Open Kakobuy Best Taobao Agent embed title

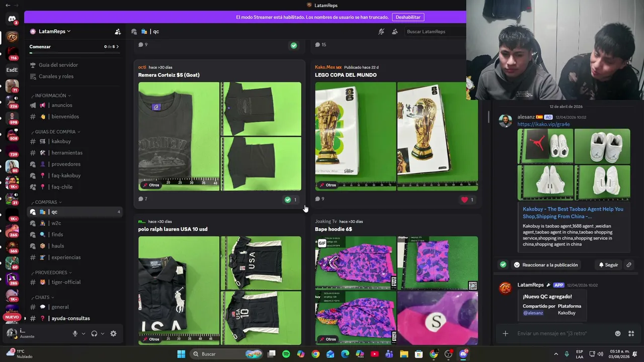pos(573,213)
